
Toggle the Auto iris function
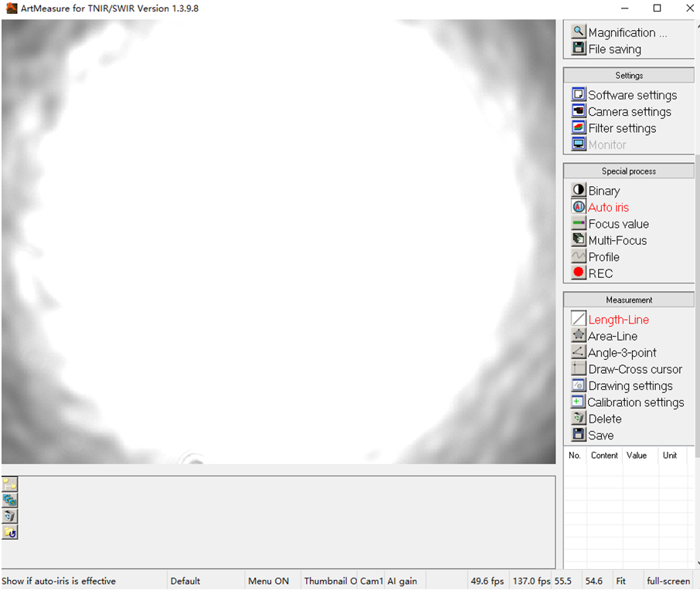(x=608, y=207)
